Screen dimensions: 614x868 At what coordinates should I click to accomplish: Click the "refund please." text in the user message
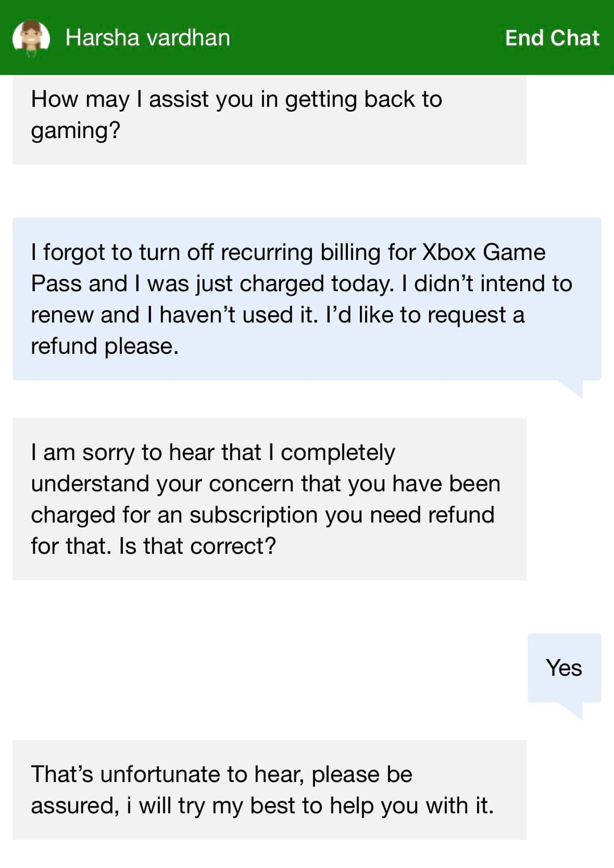click(x=105, y=346)
